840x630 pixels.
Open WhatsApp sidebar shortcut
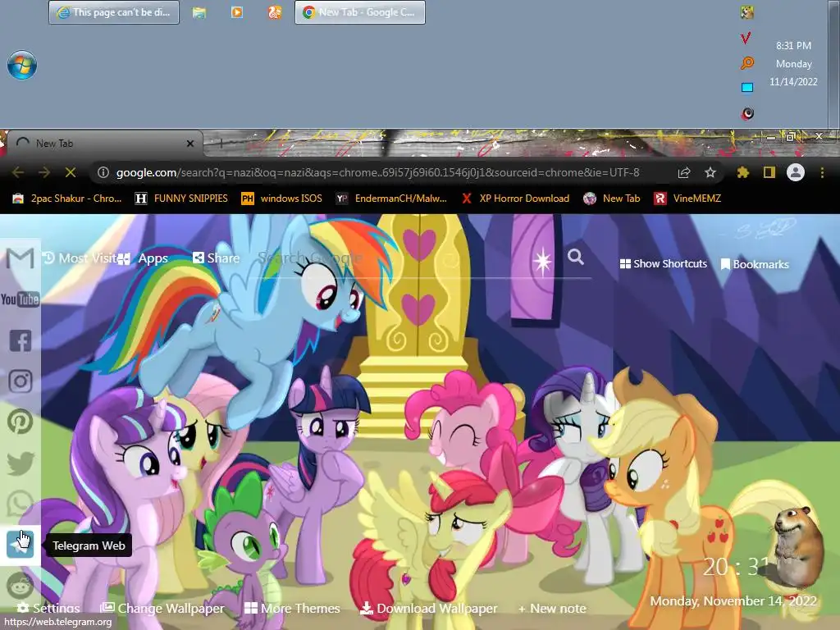(21, 504)
